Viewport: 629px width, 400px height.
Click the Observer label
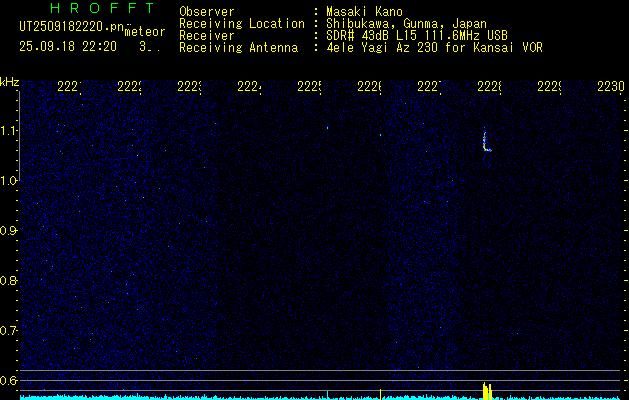pos(207,12)
